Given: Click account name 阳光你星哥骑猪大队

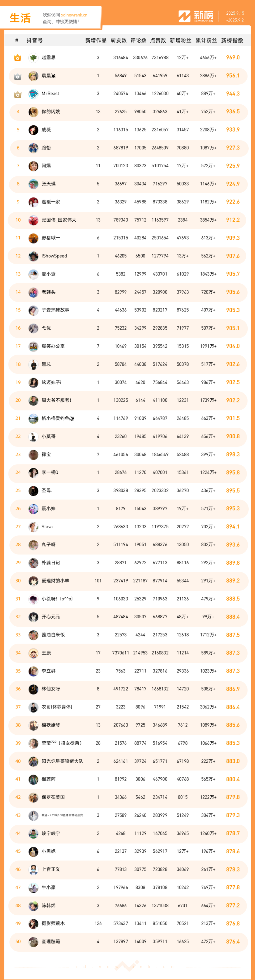Looking at the screenshot, I should tap(62, 761).
